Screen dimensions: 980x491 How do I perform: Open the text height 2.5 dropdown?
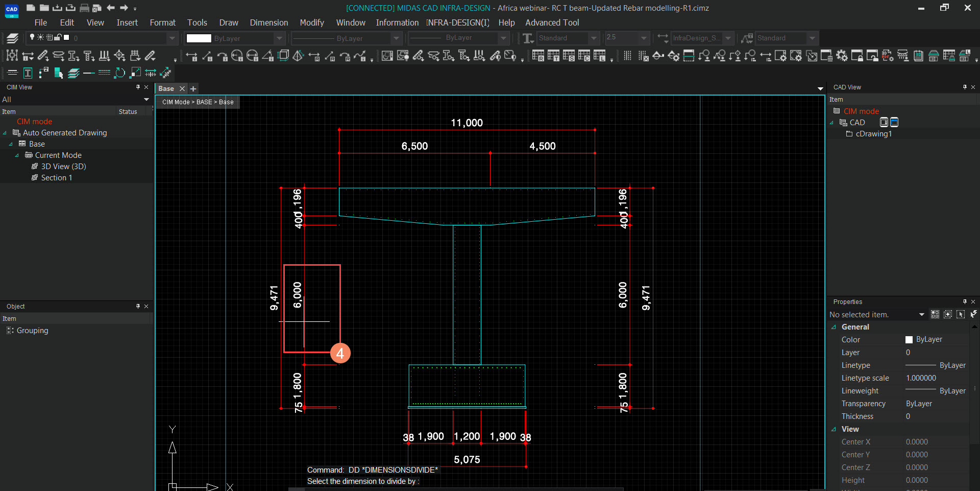pos(644,38)
